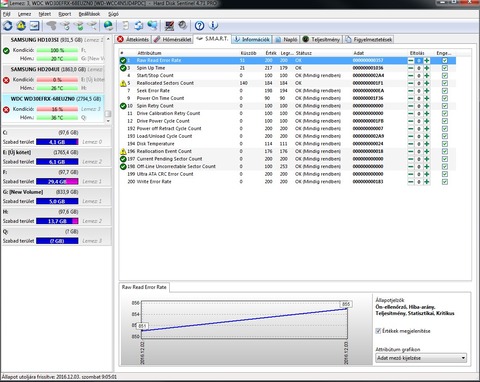Open help via the blue question mark icon
This screenshot has height=382, width=480.
point(199,26)
